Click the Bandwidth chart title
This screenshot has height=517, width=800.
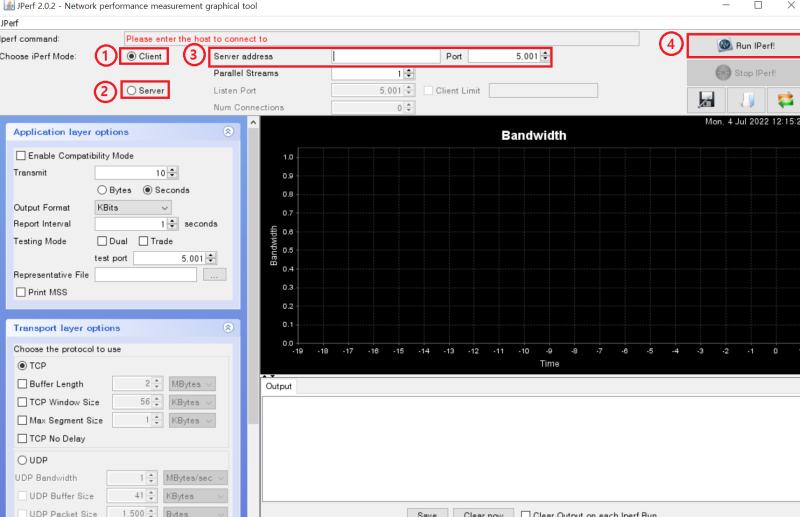point(534,136)
